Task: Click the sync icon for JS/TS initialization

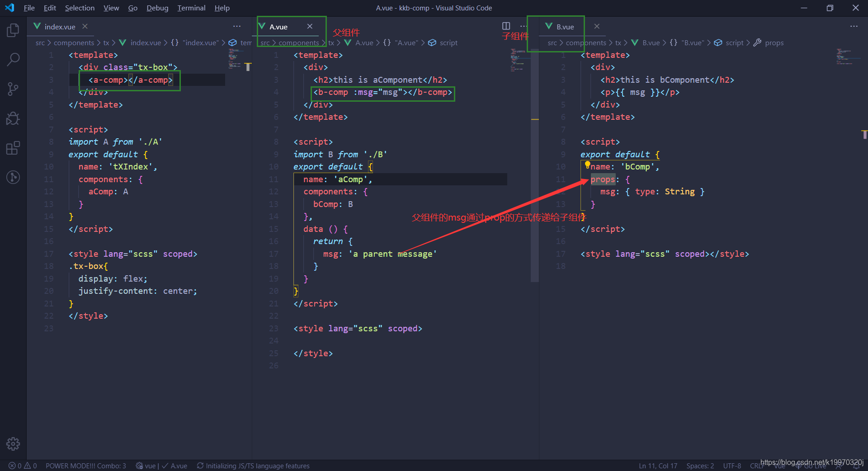Action: point(200,466)
